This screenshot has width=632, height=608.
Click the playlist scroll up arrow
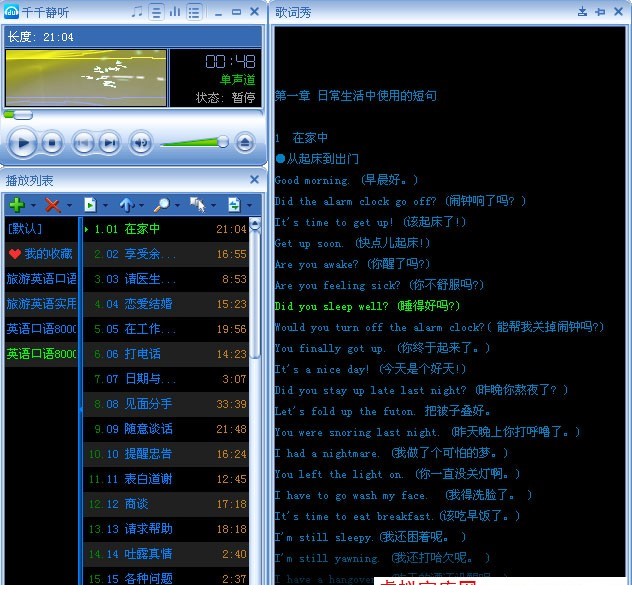255,224
